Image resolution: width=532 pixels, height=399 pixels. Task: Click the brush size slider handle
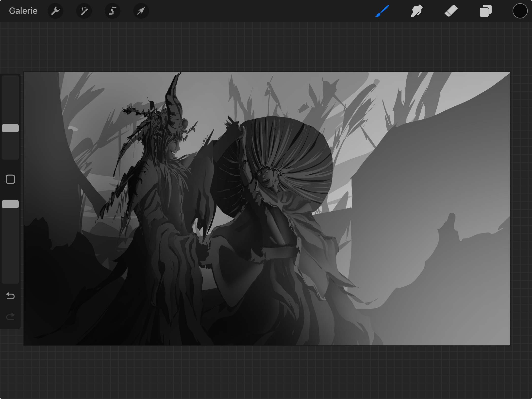10,128
